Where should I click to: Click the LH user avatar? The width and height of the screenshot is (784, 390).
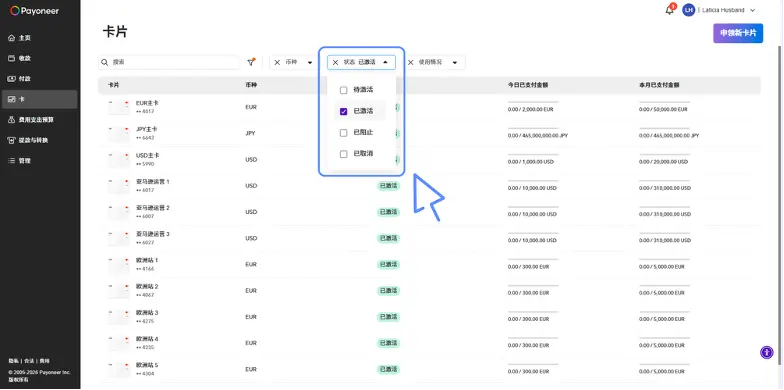[x=688, y=10]
